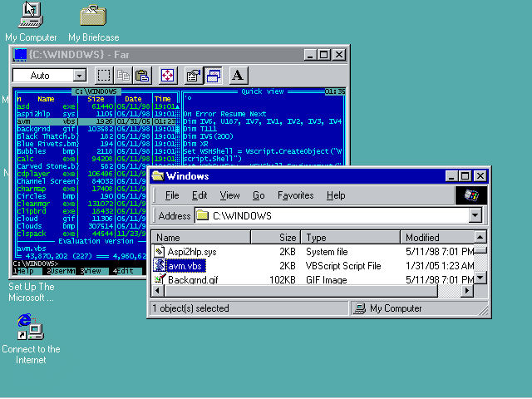Maximize the Far window
Viewport: 532px width, 399px height.
(x=323, y=55)
